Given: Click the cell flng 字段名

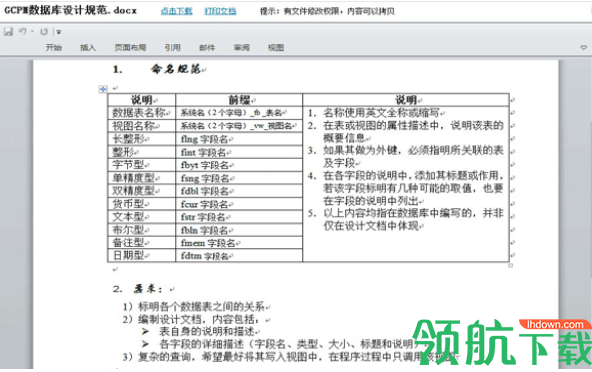Looking at the screenshot, I should coord(239,139).
